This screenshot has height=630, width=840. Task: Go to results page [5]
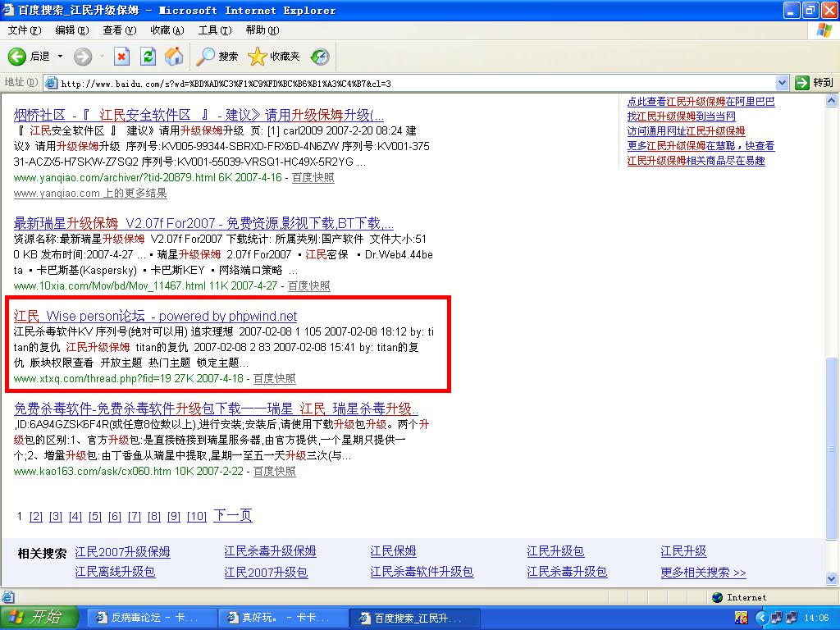(x=95, y=517)
